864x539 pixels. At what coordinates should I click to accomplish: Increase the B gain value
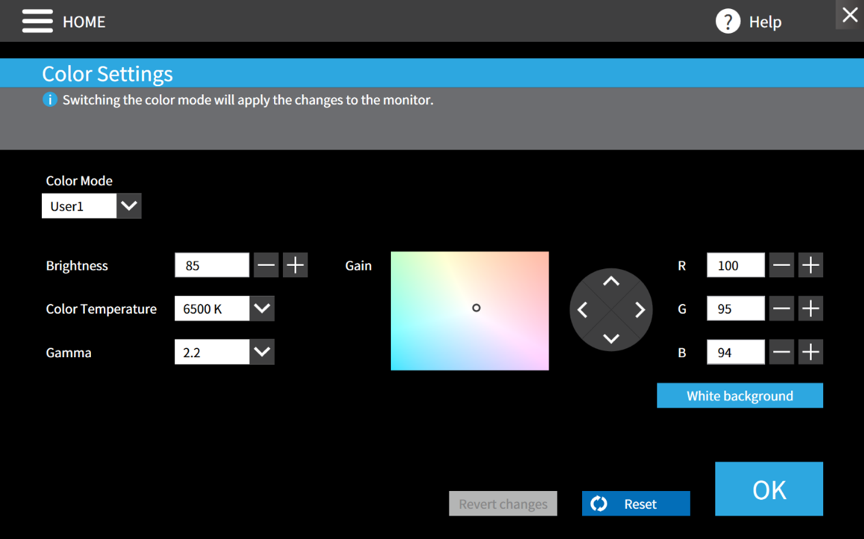[811, 352]
